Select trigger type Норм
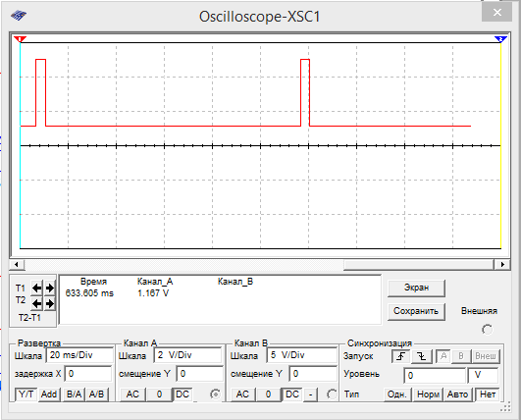This screenshot has height=420, width=521. (x=428, y=394)
